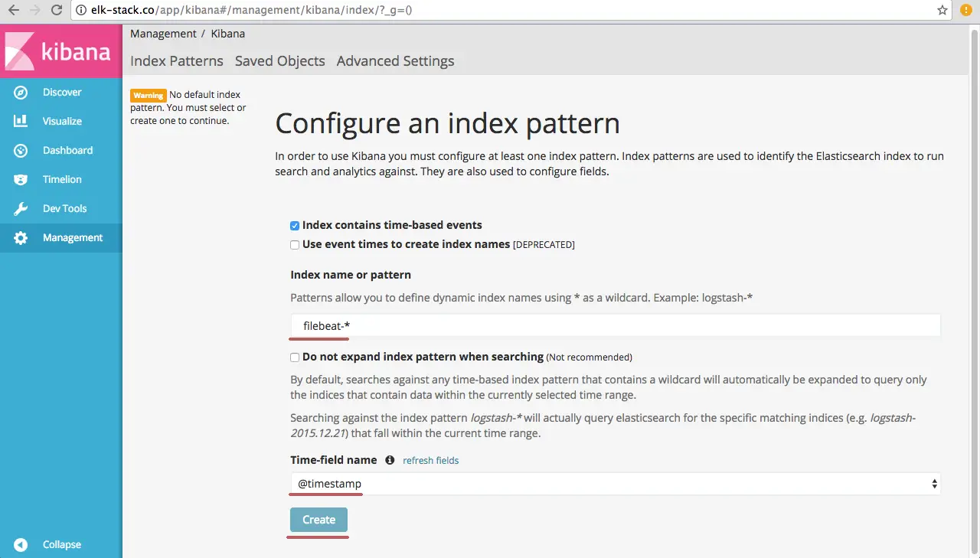Select Dev Tools label in sidebar
The height and width of the screenshot is (558, 980).
(x=64, y=209)
